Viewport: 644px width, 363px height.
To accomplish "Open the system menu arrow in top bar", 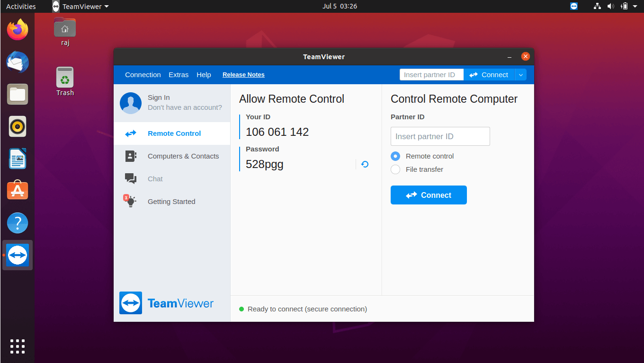I will [635, 6].
